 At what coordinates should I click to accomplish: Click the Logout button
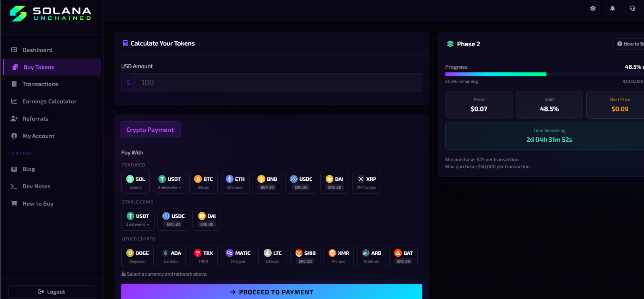click(52, 291)
